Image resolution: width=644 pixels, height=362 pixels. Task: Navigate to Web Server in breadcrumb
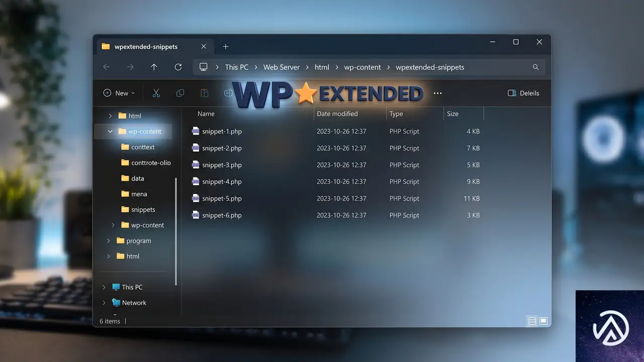coord(281,67)
